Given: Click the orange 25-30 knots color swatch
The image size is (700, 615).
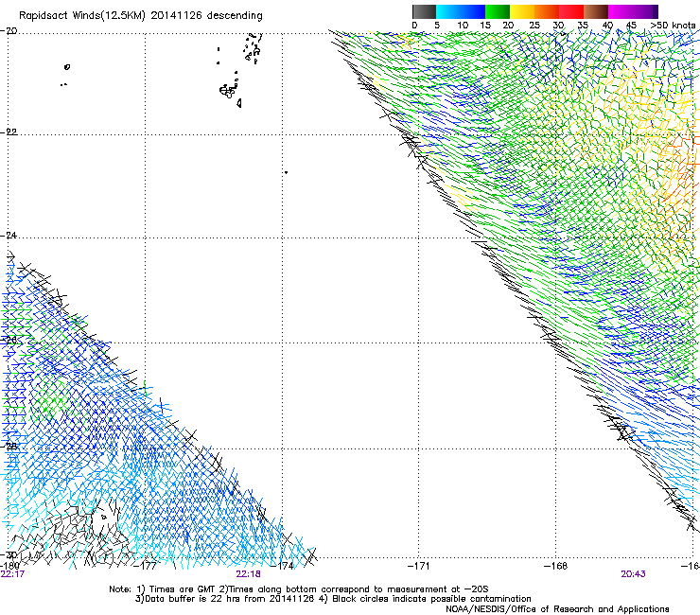Looking at the screenshot, I should [547, 11].
